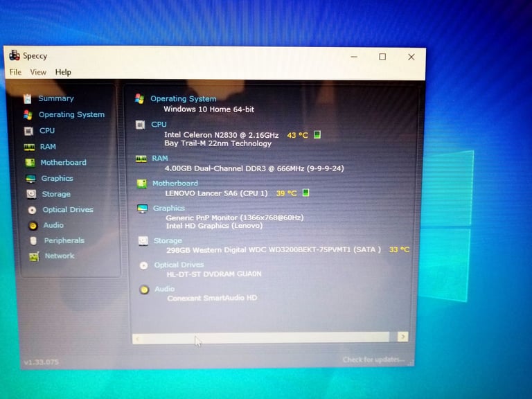
Task: Click the Peripherals mouse icon in sidebar
Action: [33, 241]
